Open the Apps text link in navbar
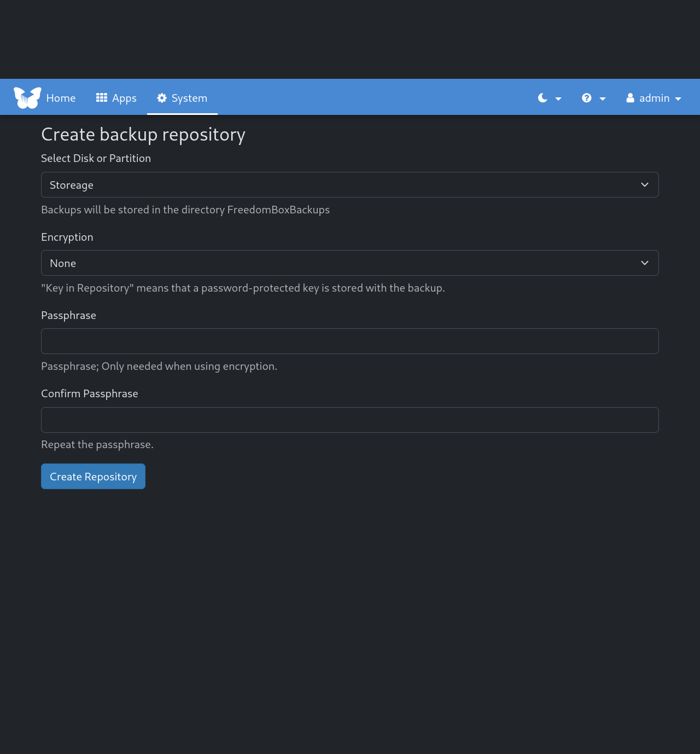 click(124, 98)
